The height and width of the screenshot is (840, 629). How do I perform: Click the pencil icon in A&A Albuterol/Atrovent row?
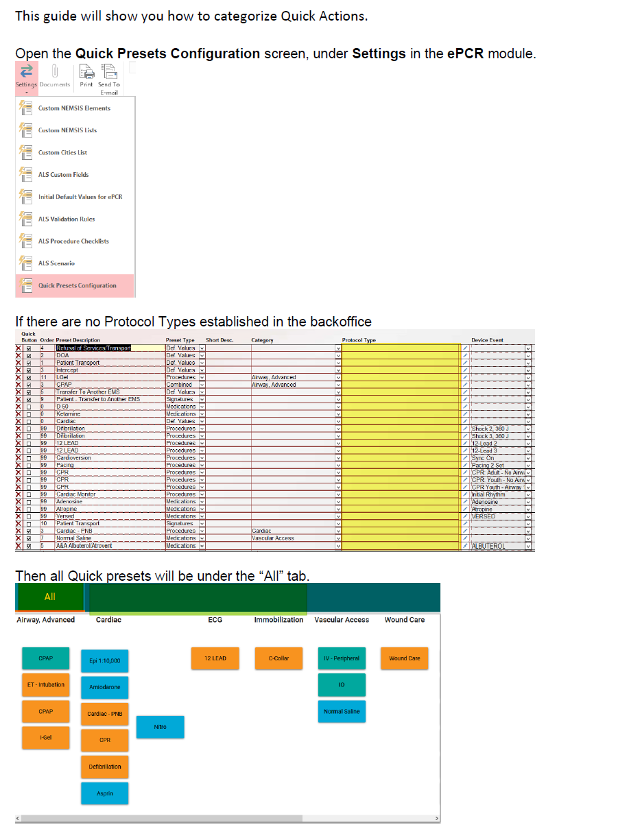tap(466, 546)
